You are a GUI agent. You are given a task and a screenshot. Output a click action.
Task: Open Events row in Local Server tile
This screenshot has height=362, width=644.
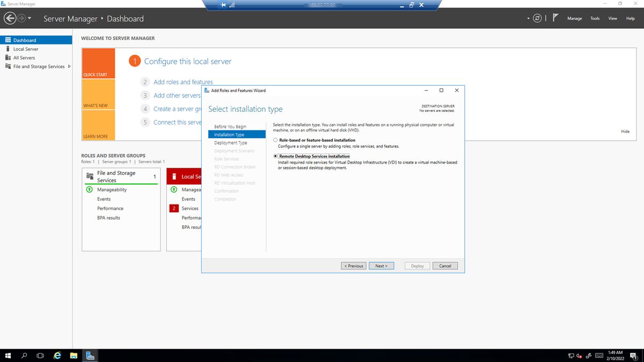(x=188, y=199)
